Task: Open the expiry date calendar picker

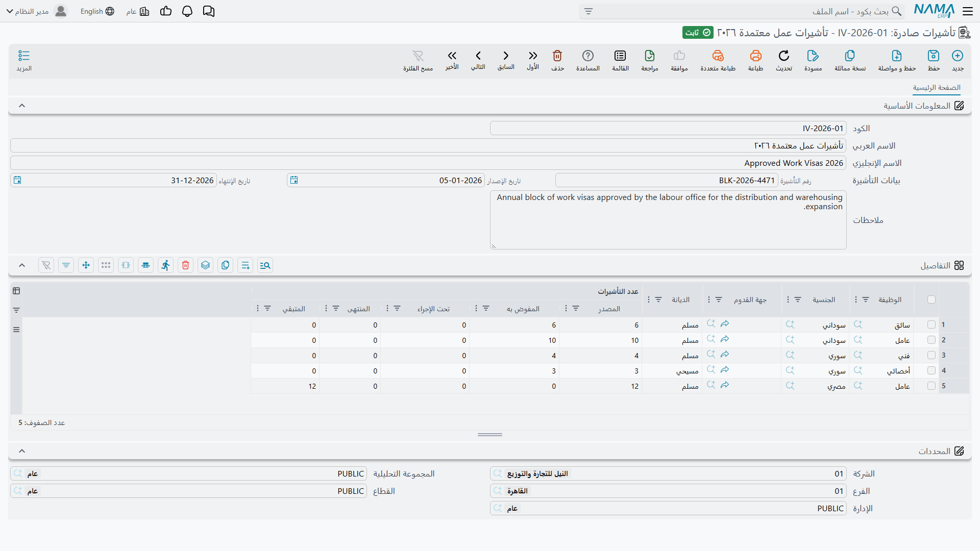Action: (x=17, y=180)
